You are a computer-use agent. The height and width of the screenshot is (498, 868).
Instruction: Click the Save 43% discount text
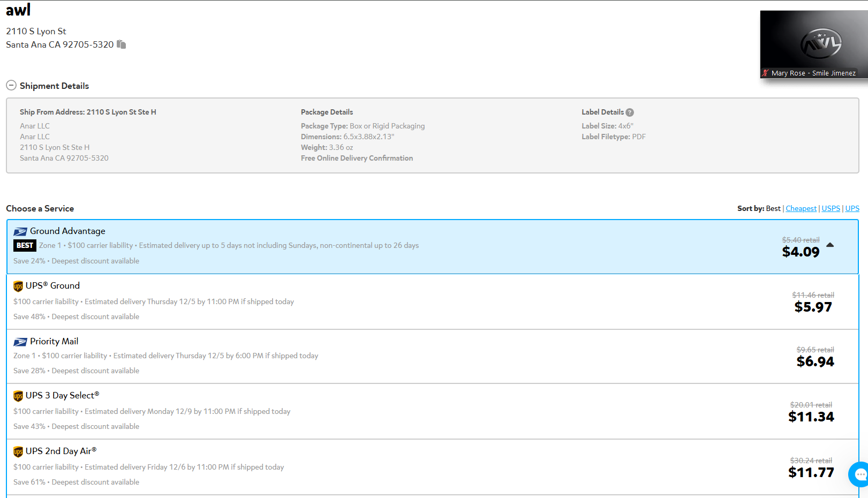point(29,426)
